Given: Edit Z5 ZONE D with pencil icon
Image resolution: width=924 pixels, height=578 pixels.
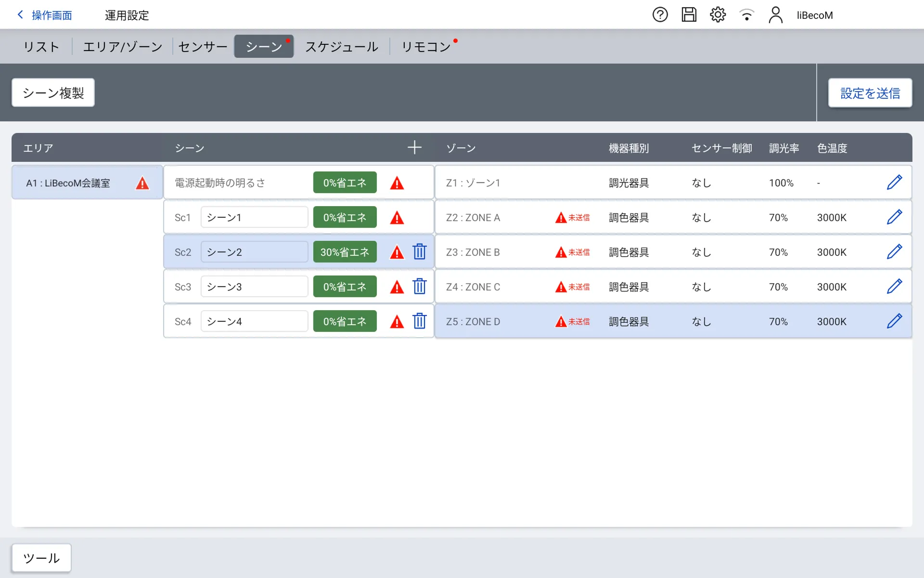Looking at the screenshot, I should [x=894, y=321].
